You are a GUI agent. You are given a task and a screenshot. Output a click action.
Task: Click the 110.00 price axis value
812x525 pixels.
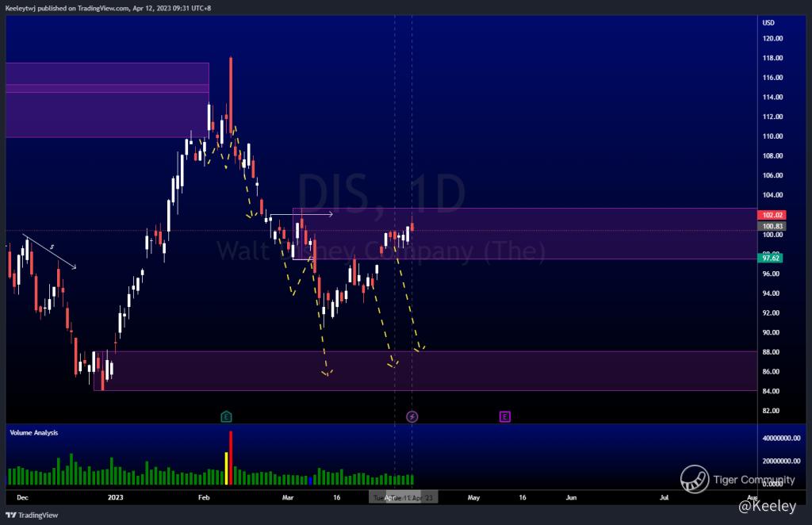click(x=772, y=136)
